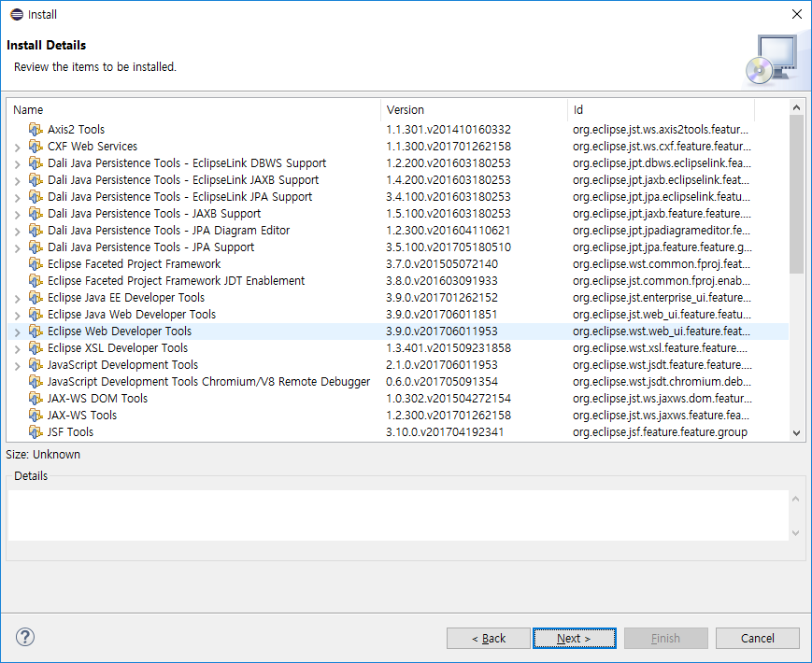Screen dimensions: 812x663
Task: Expand Eclipse Web Developer Tools item
Action: pyautogui.click(x=18, y=332)
